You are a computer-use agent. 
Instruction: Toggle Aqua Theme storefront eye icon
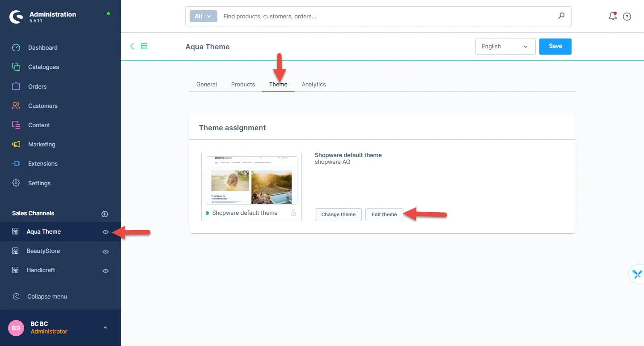[106, 232]
